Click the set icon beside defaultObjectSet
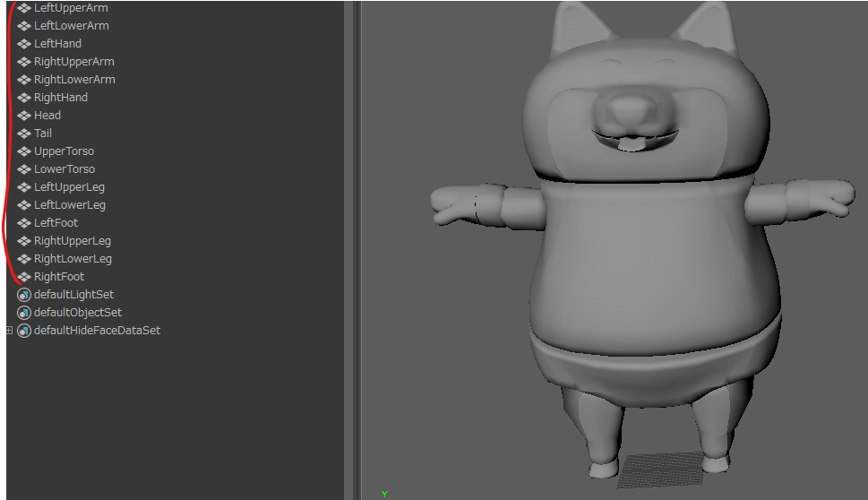This screenshot has height=500, width=868. (24, 313)
